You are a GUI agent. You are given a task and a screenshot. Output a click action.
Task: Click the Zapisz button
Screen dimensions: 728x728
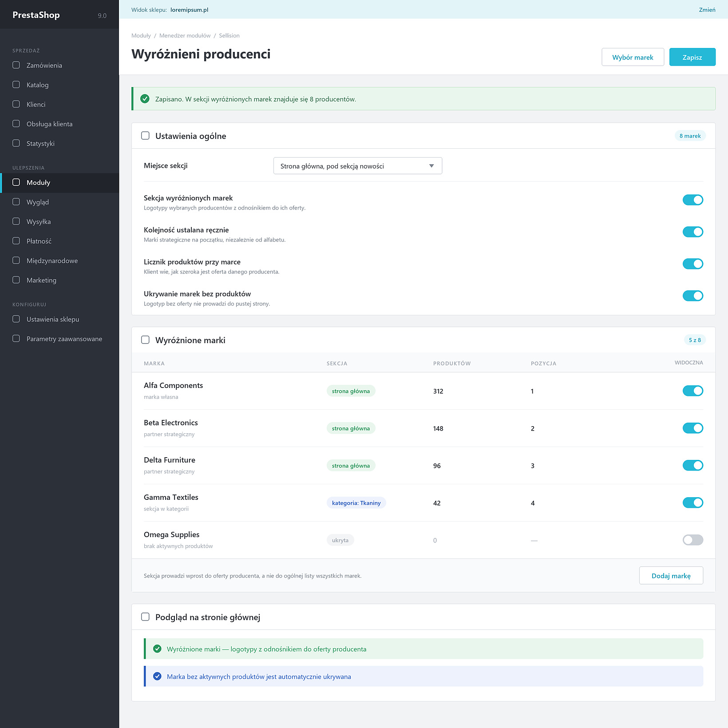click(x=692, y=57)
